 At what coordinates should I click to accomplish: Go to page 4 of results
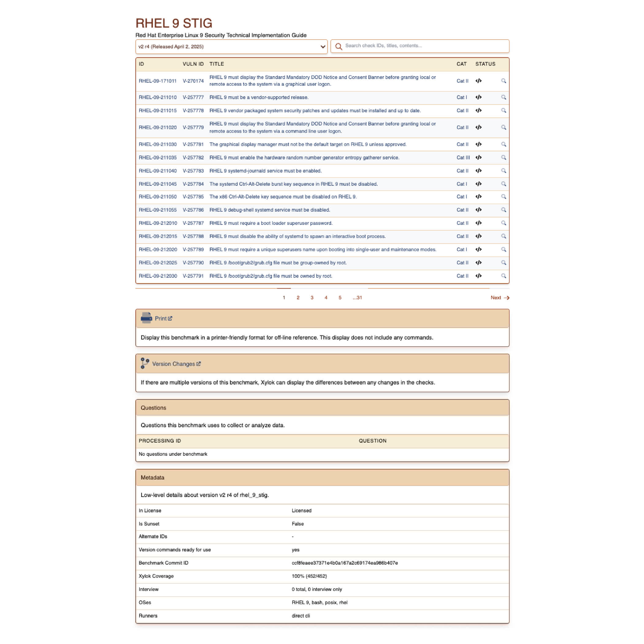[326, 298]
